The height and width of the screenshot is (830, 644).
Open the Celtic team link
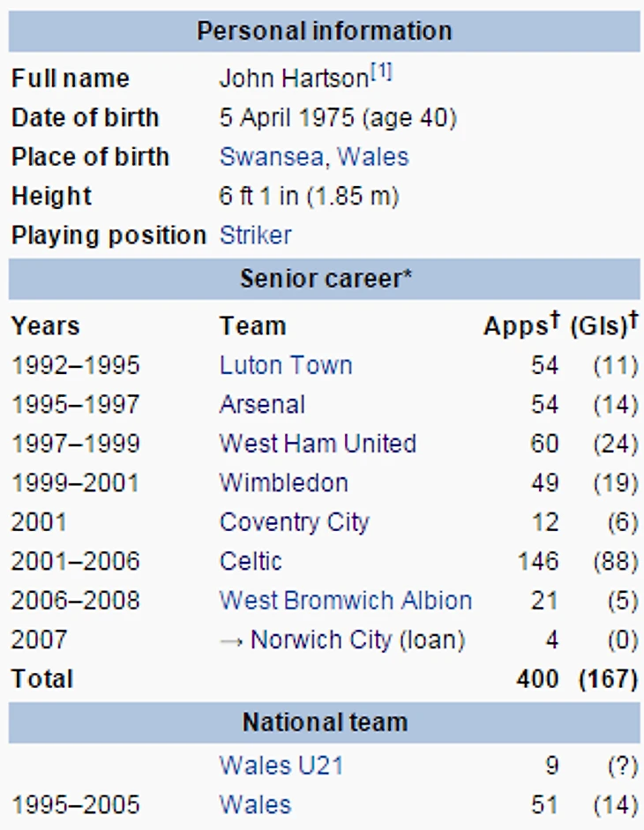[251, 561]
